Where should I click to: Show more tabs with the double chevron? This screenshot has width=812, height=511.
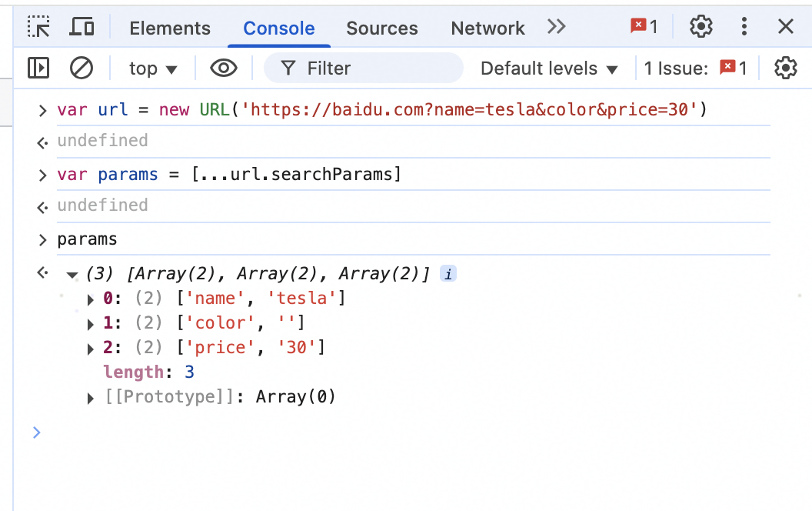(x=557, y=26)
